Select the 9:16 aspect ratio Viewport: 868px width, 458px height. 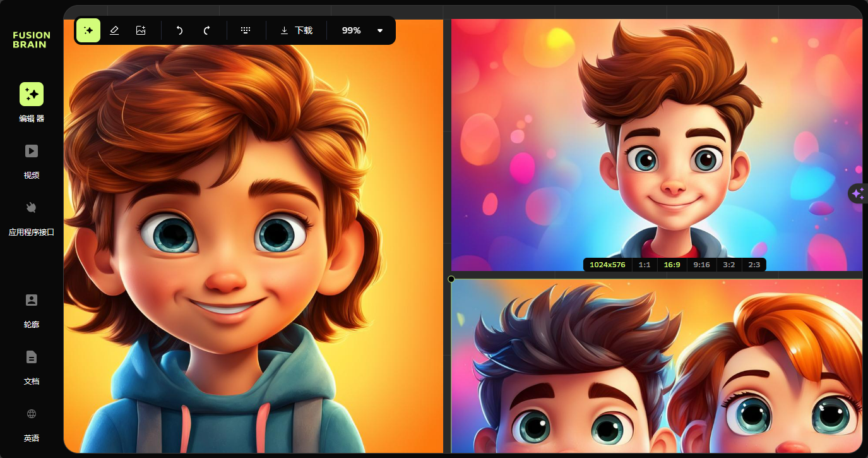click(701, 265)
